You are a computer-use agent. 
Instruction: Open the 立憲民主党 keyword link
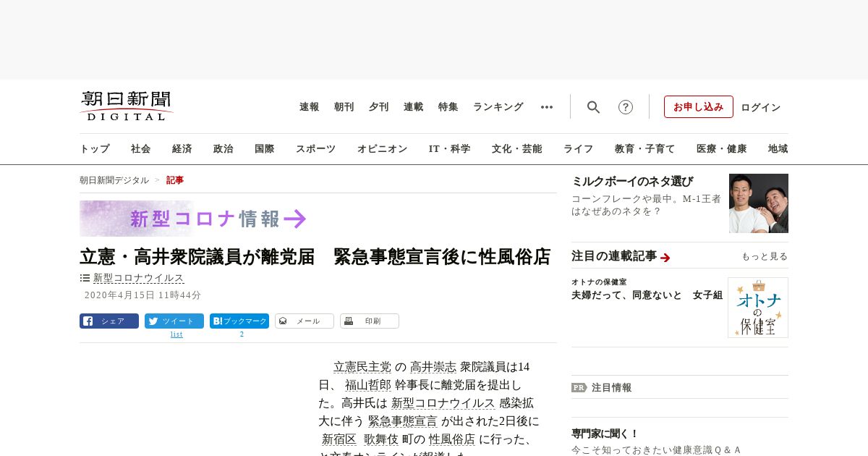(x=362, y=367)
